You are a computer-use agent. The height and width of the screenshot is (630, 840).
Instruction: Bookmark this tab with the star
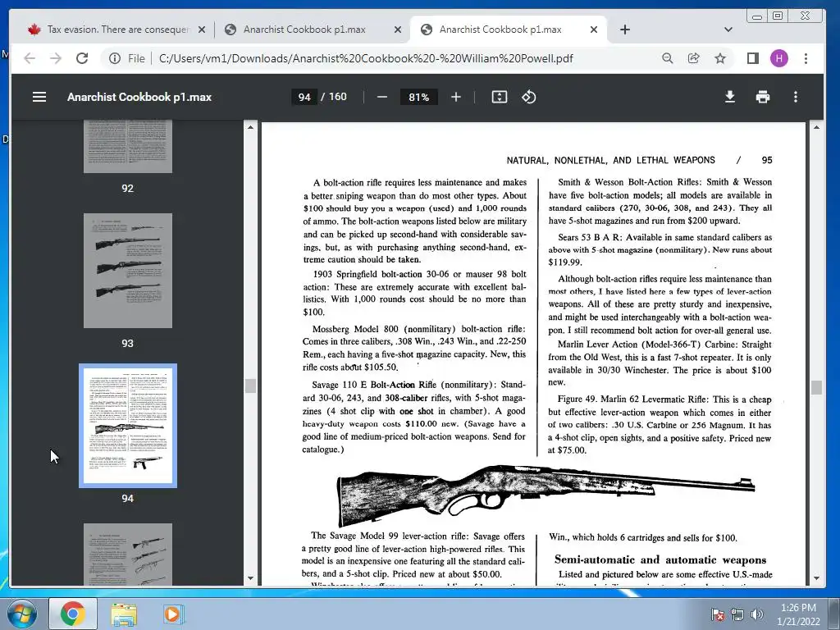[720, 58]
